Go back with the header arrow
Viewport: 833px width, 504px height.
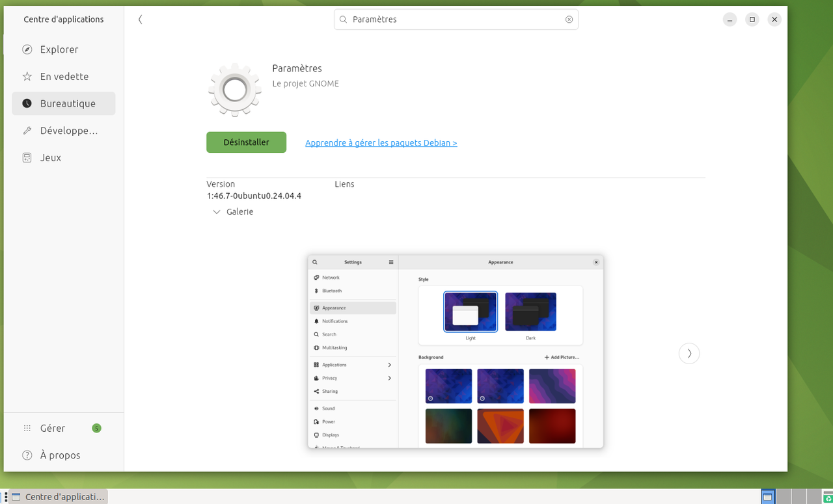pyautogui.click(x=141, y=20)
